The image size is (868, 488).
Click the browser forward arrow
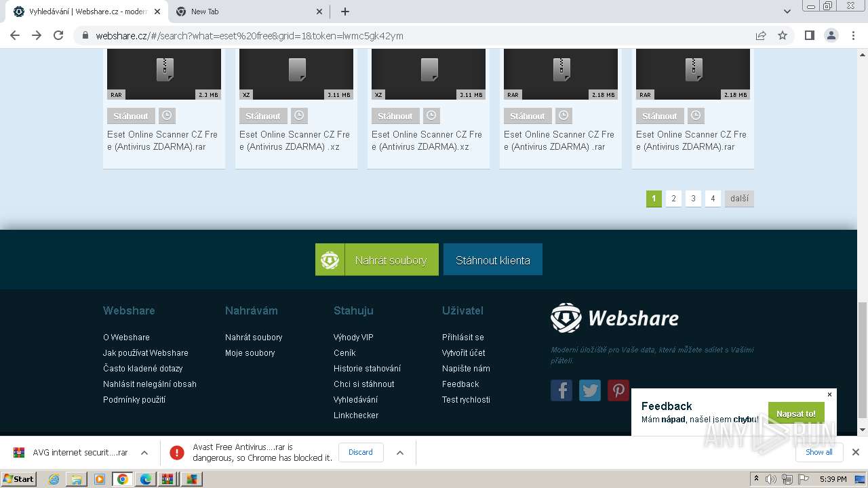(37, 35)
